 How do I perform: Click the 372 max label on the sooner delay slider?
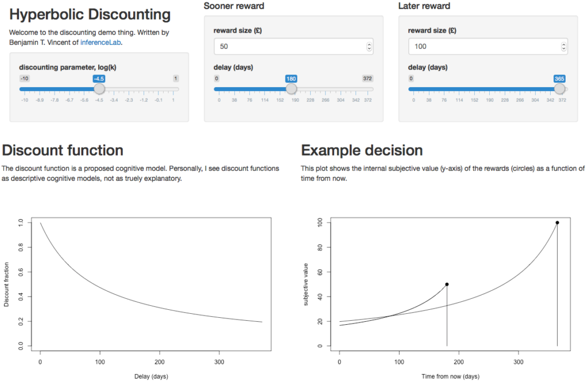pos(367,79)
